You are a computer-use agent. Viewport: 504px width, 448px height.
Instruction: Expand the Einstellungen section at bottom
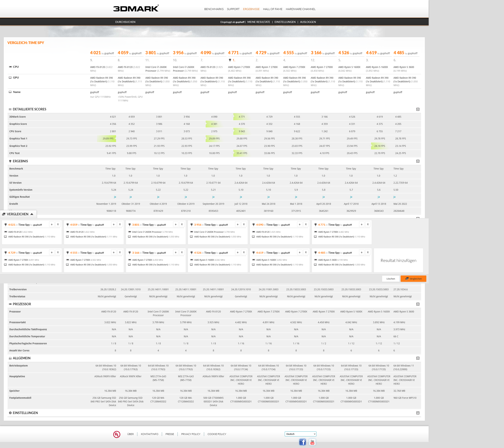(x=418, y=413)
